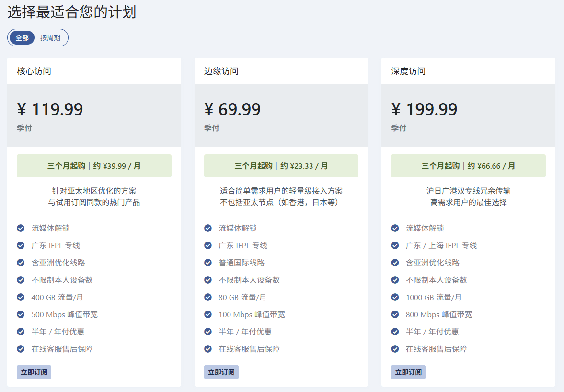Viewport: 564px width, 392px height.
Task: Click the check icon beside 普通国际线路
Action: [208, 263]
